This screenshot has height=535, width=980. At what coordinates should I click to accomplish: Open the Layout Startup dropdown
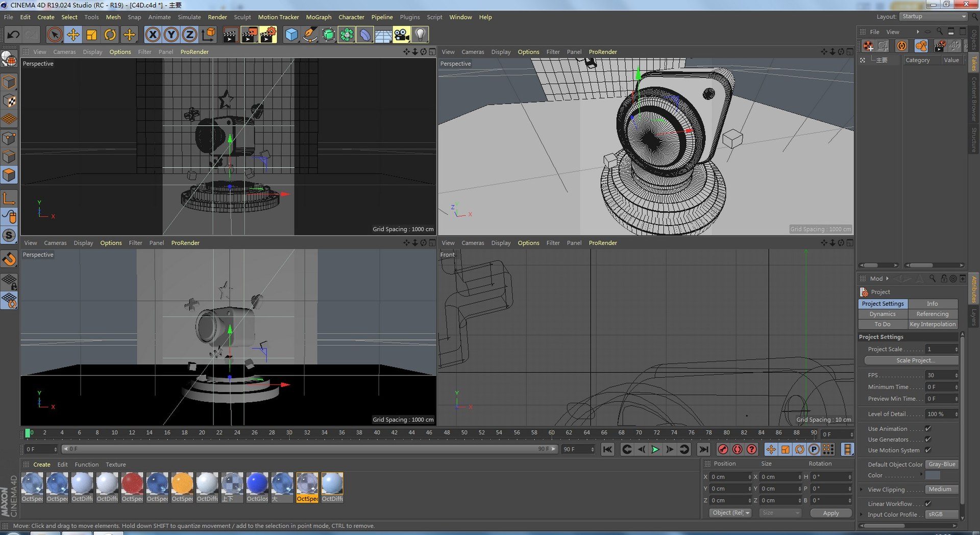point(934,16)
